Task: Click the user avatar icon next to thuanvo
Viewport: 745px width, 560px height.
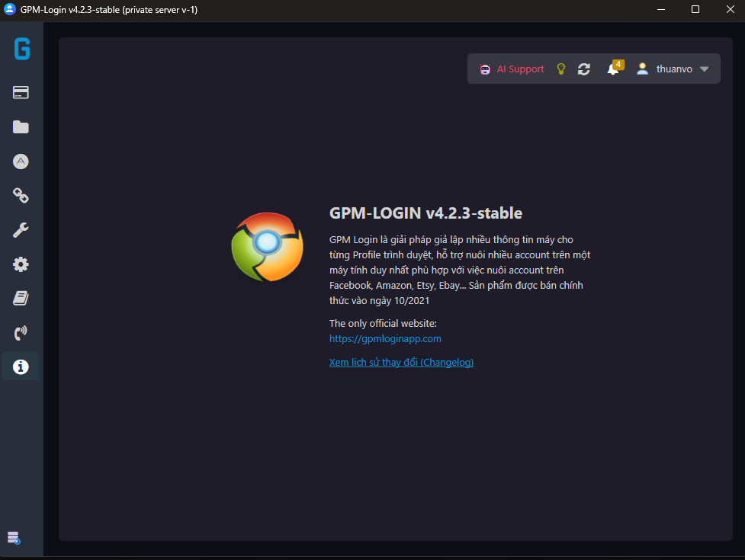Action: tap(642, 69)
